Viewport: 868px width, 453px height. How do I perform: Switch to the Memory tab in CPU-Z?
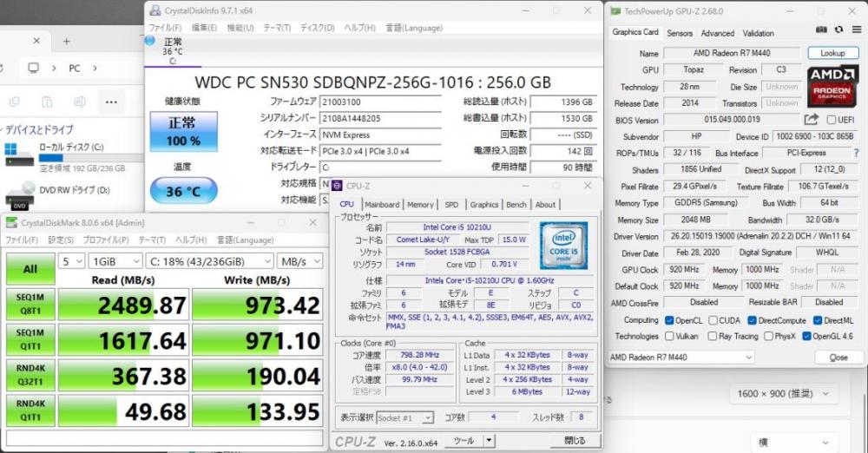(421, 204)
